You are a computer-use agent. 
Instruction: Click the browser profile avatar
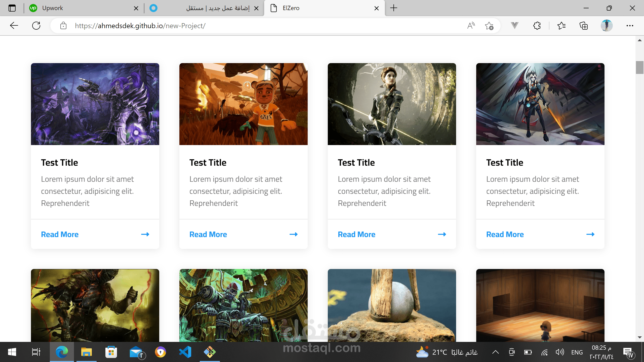[607, 26]
